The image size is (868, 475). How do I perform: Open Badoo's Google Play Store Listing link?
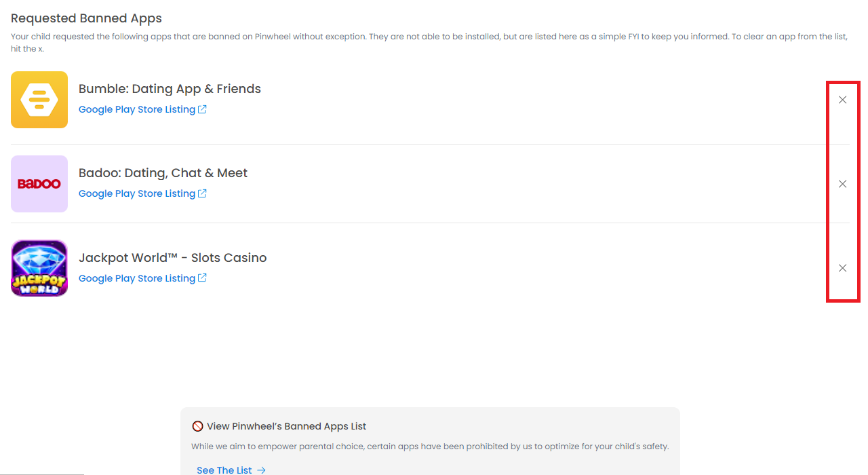tap(136, 193)
